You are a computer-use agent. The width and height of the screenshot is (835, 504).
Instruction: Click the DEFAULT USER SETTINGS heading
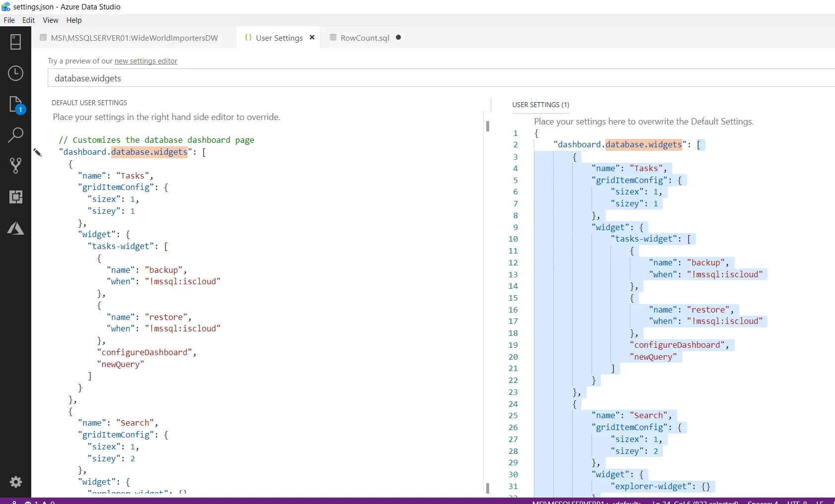[89, 103]
